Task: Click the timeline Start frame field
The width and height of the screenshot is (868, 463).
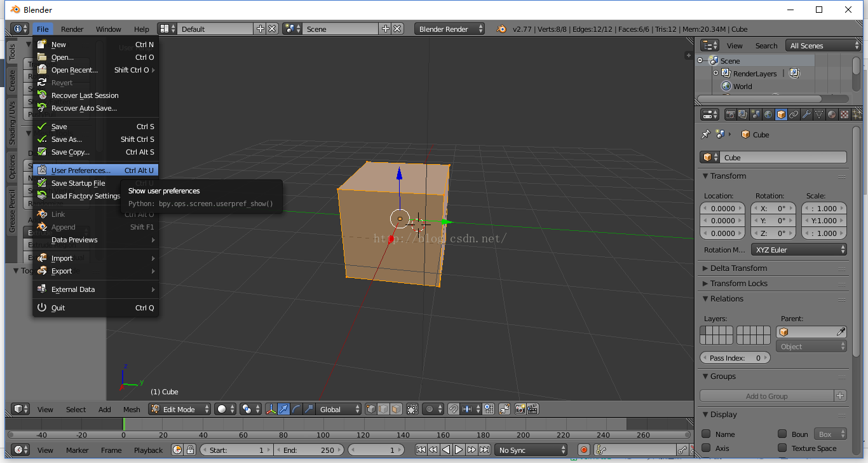Action: (236, 450)
